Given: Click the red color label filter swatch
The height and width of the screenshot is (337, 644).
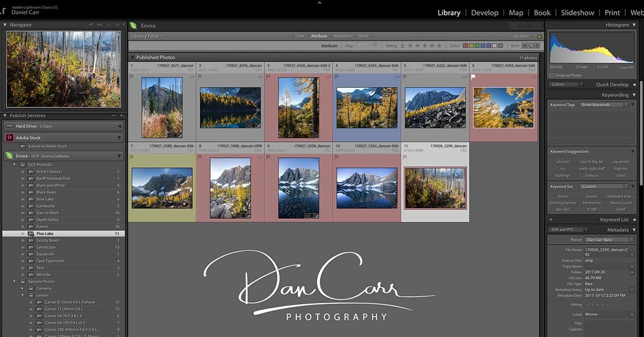Looking at the screenshot, I should click(464, 46).
